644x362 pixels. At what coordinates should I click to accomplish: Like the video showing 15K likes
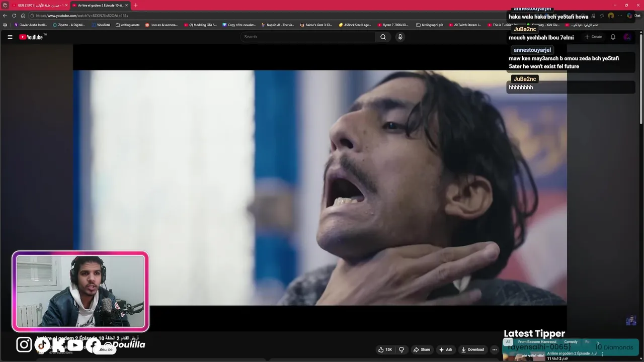coord(385,349)
